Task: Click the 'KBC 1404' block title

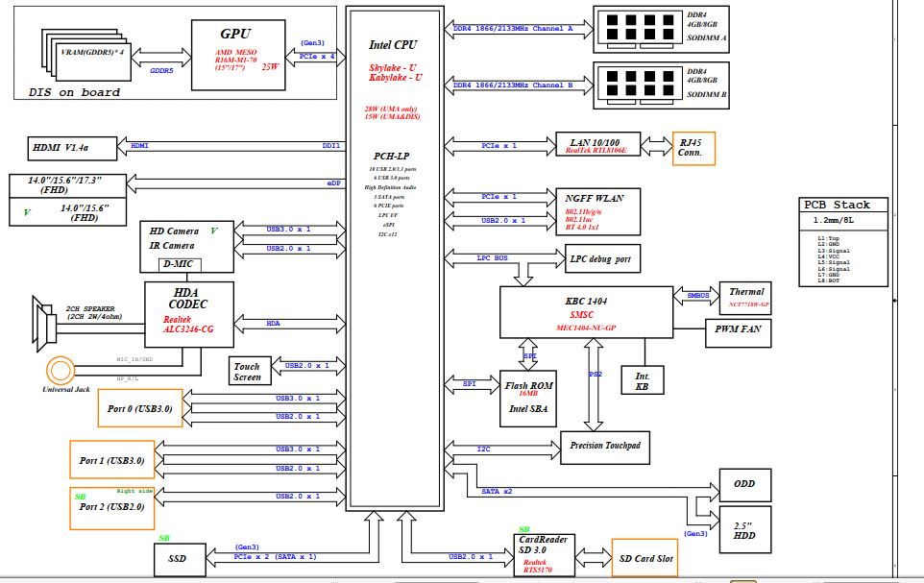Action: point(586,302)
